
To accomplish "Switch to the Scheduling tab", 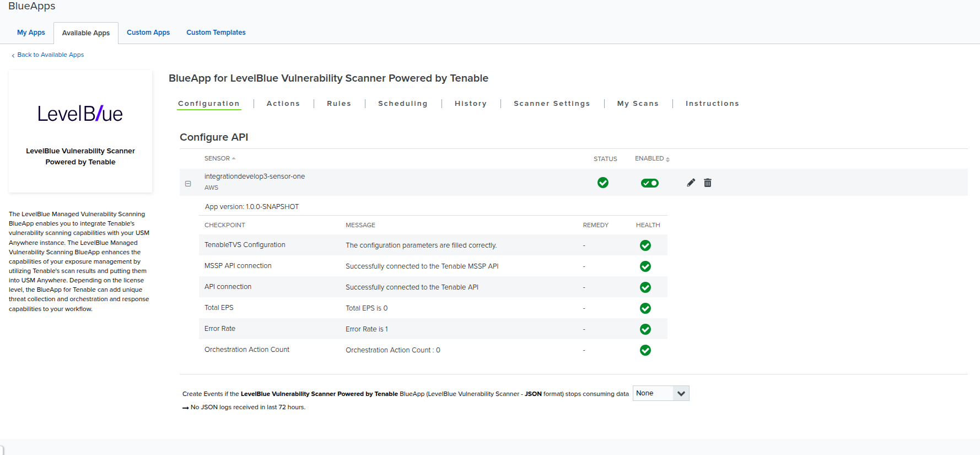I will pos(402,104).
